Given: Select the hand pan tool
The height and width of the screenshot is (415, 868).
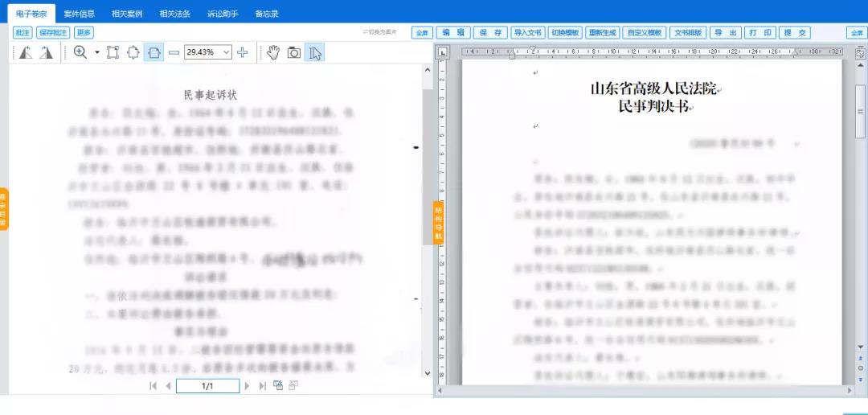Looking at the screenshot, I should (273, 52).
